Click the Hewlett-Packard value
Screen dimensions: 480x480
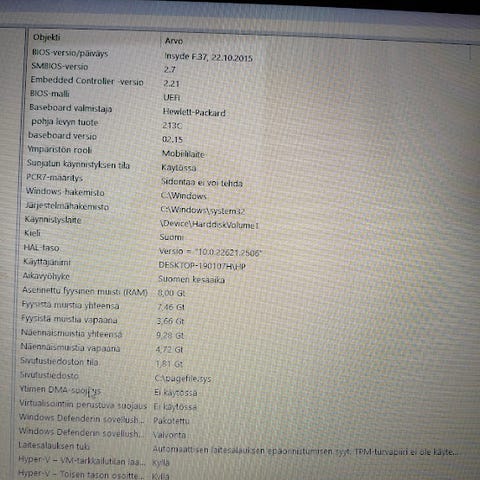(194, 112)
